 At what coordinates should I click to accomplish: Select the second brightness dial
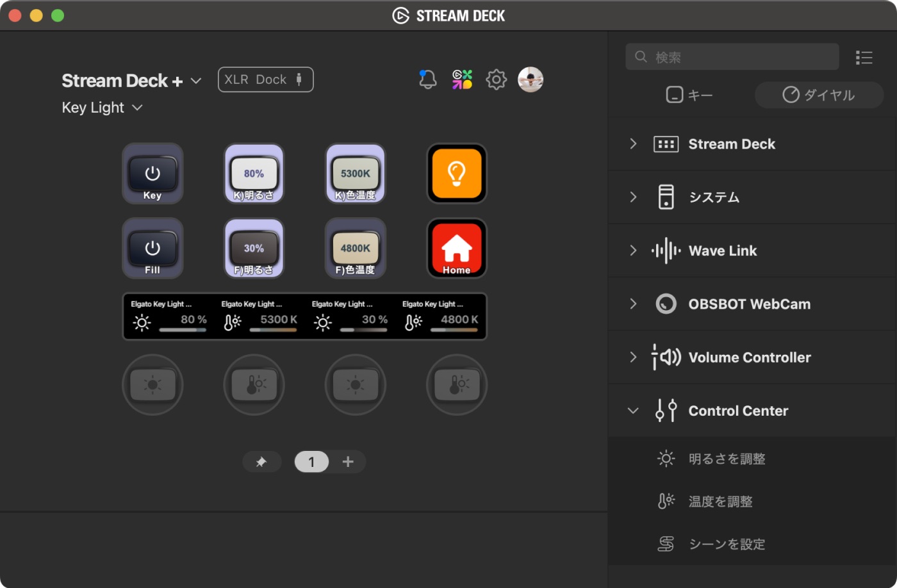click(356, 385)
